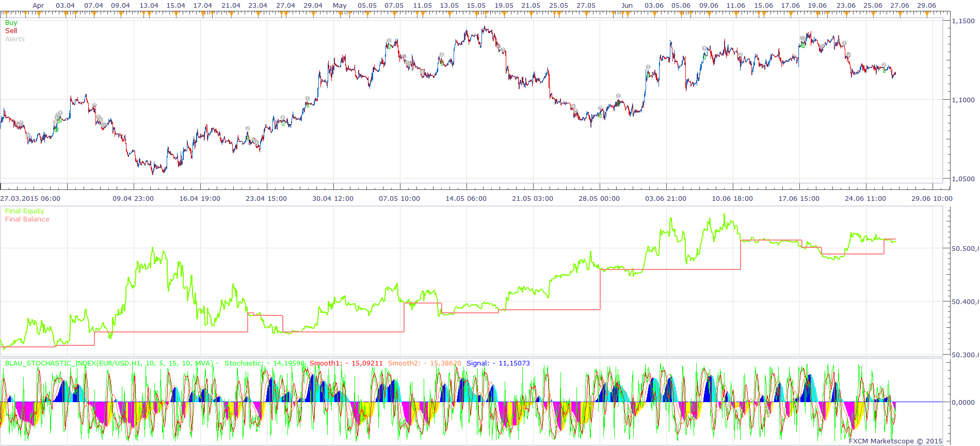Click the 14.05 06:00 timestamp label
Image resolution: width=980 pixels, height=446 pixels.
click(466, 199)
